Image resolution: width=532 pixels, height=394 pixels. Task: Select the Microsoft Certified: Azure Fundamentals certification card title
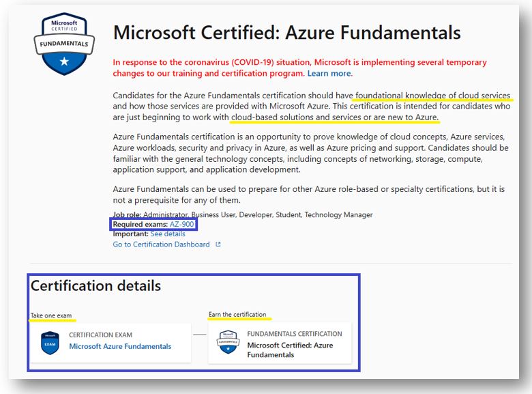pyautogui.click(x=290, y=350)
